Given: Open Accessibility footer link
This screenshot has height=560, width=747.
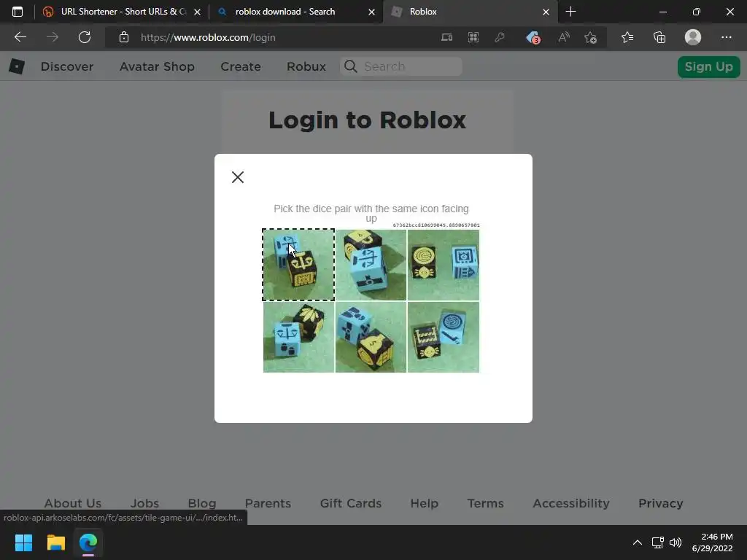Looking at the screenshot, I should pos(570,503).
